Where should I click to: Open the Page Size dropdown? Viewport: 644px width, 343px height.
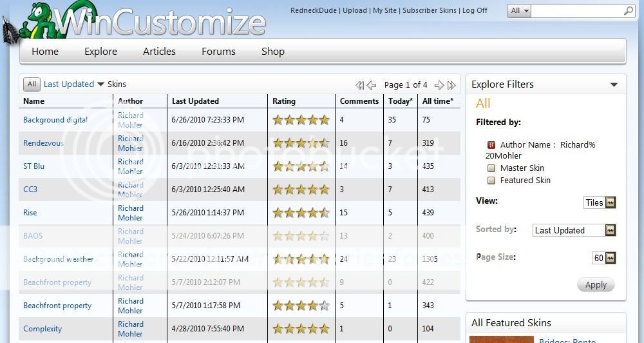[611, 258]
